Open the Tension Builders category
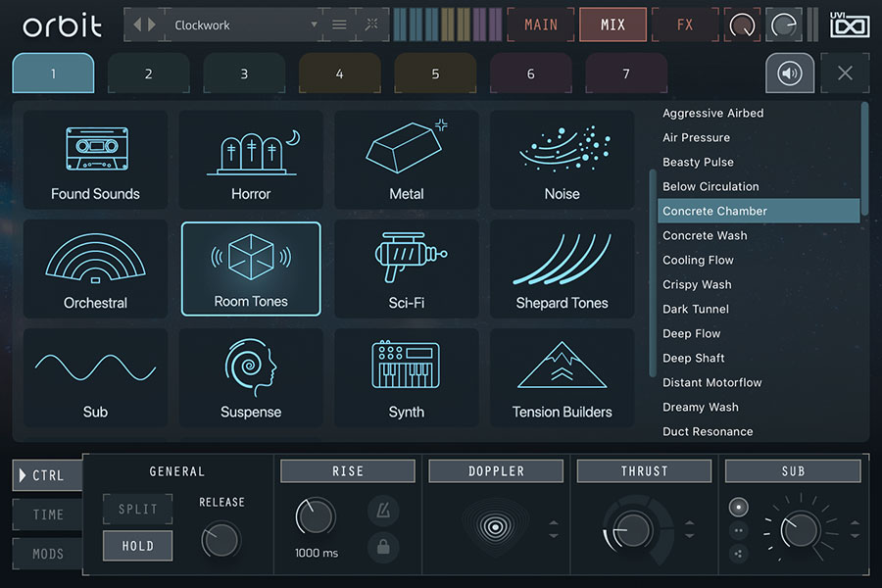The height and width of the screenshot is (588, 882). click(x=562, y=378)
